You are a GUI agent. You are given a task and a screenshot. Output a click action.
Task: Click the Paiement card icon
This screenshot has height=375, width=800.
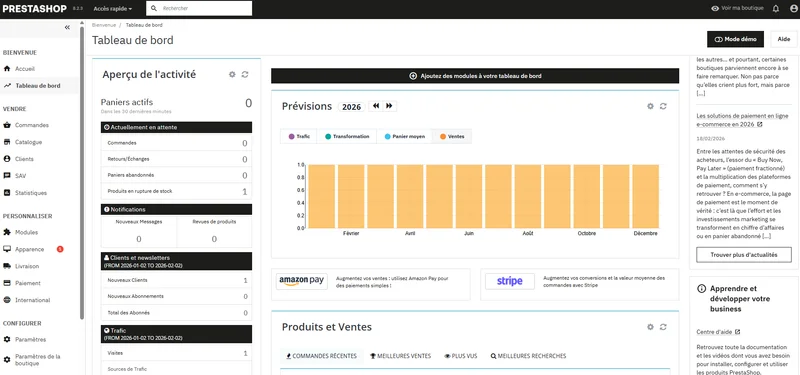tap(7, 283)
